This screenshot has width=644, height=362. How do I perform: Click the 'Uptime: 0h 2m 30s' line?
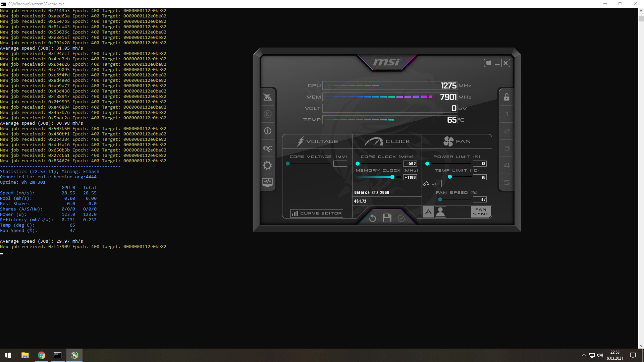[x=23, y=182]
